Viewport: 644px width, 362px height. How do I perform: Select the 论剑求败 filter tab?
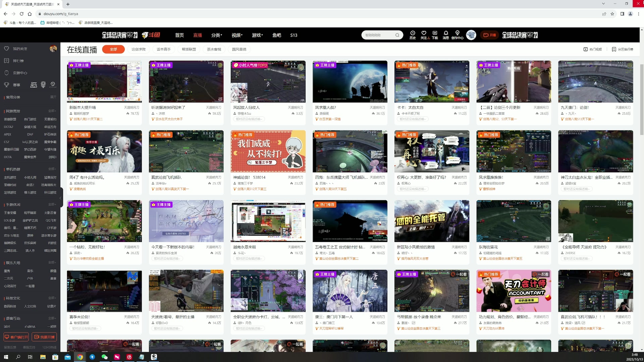[x=139, y=49]
